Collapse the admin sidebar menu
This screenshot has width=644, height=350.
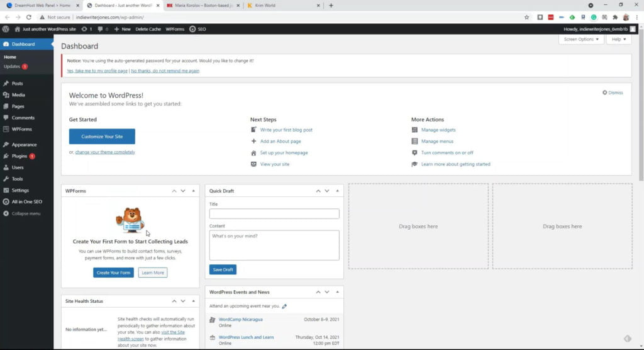[x=26, y=213]
